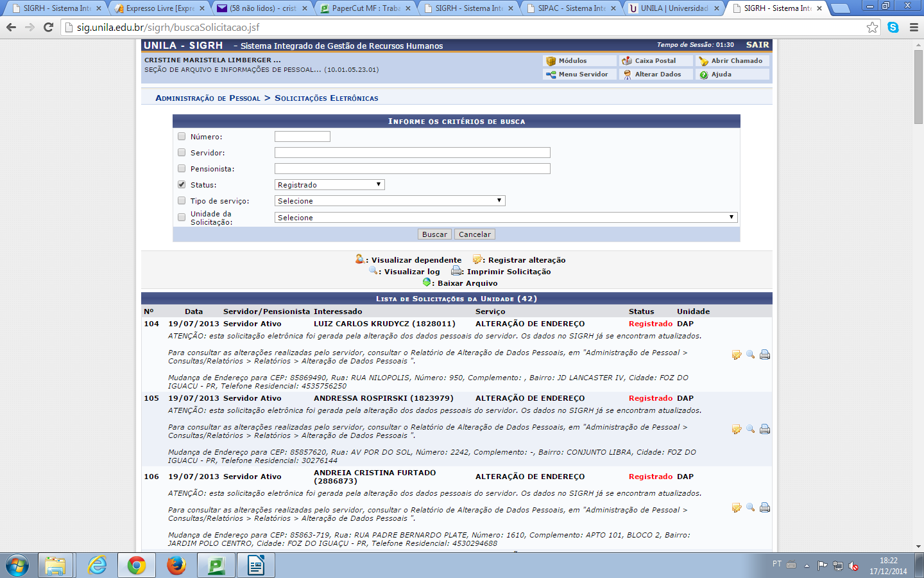Click the LUIZ CARLOS KRUDYCZ (1828011) name
The height and width of the screenshot is (578, 924).
point(384,324)
